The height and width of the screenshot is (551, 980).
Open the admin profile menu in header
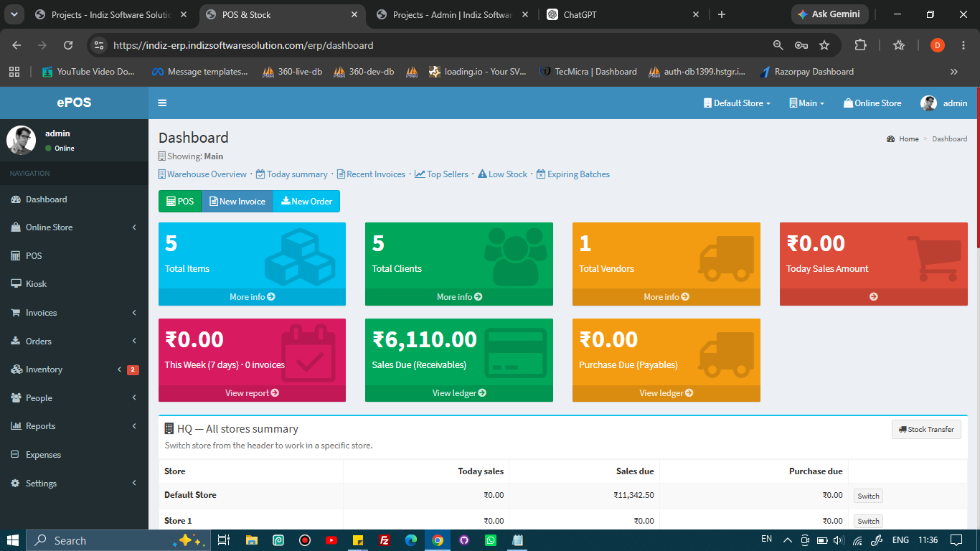944,103
